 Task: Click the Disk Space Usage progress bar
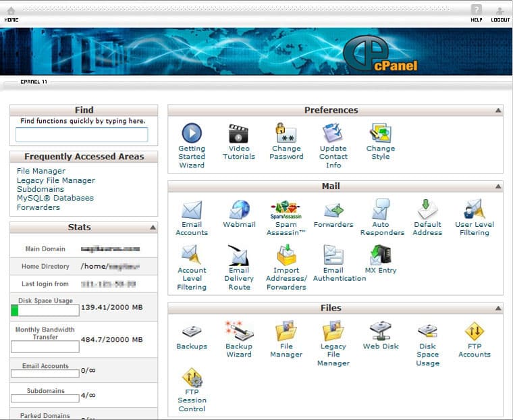(45, 311)
